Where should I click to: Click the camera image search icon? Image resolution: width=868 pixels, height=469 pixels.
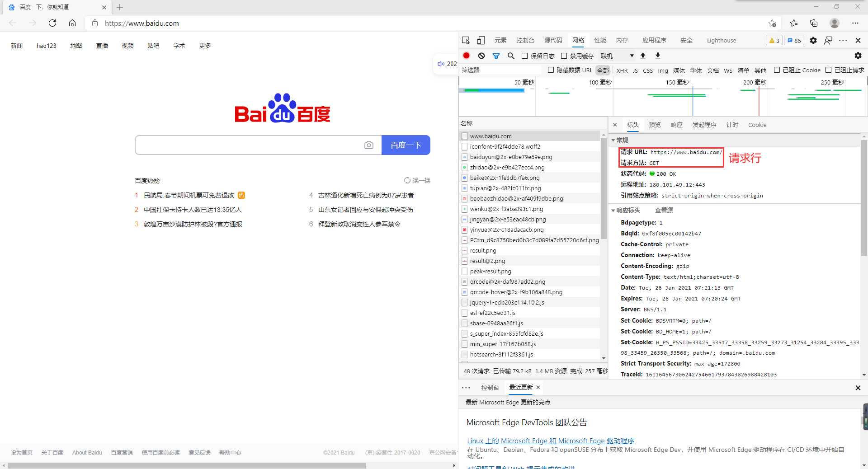(x=369, y=145)
